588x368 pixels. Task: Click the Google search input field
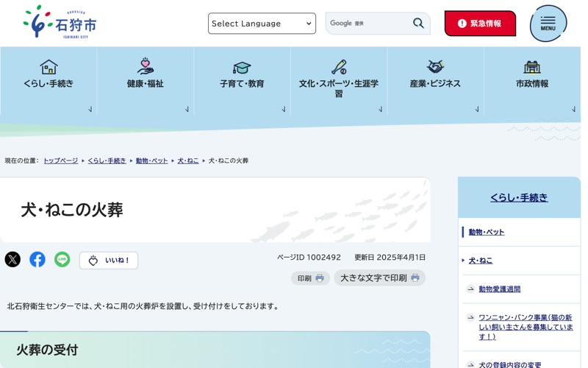click(x=368, y=24)
